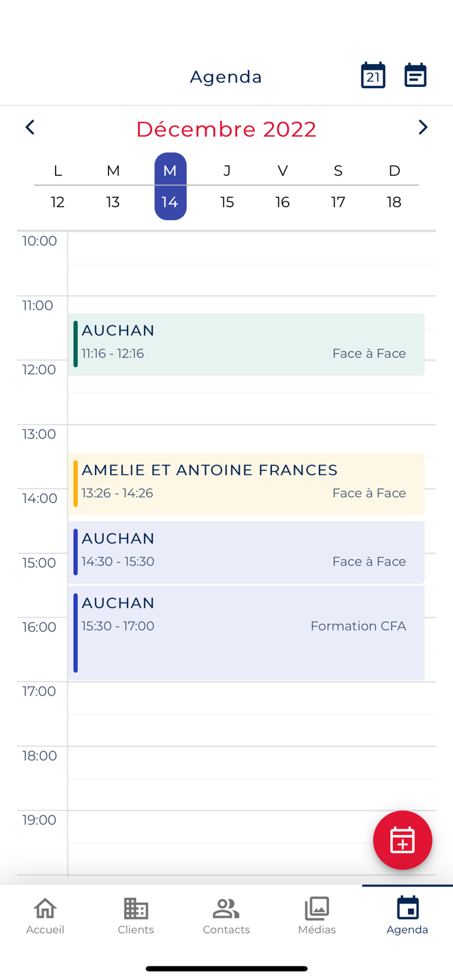Open AUCHAN 11:16 - 12:16 appointment
This screenshot has height=980, width=453.
[x=246, y=344]
